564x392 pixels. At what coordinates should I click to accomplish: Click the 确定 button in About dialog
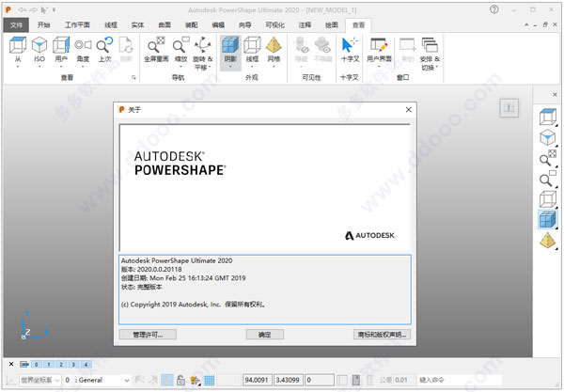point(265,335)
